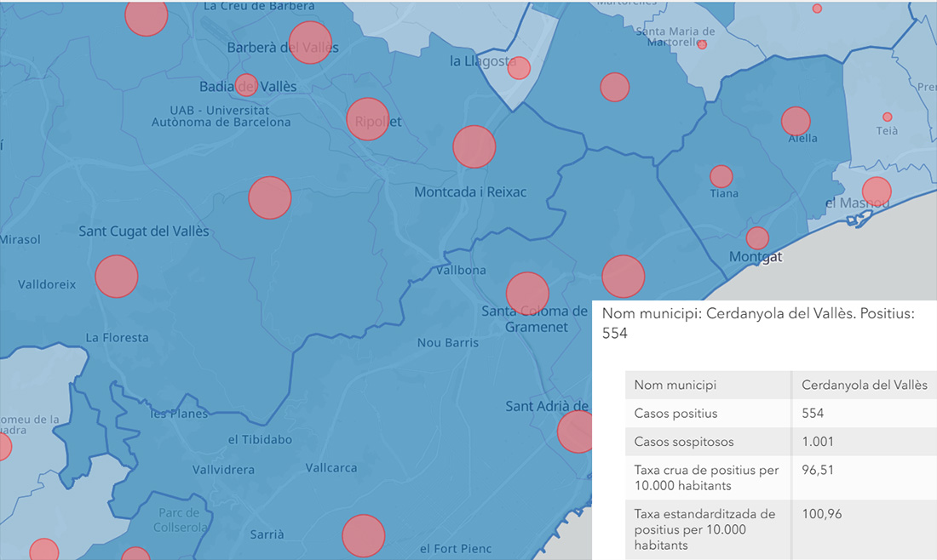
Task: Click the Nou Barris map label
Action: click(447, 343)
